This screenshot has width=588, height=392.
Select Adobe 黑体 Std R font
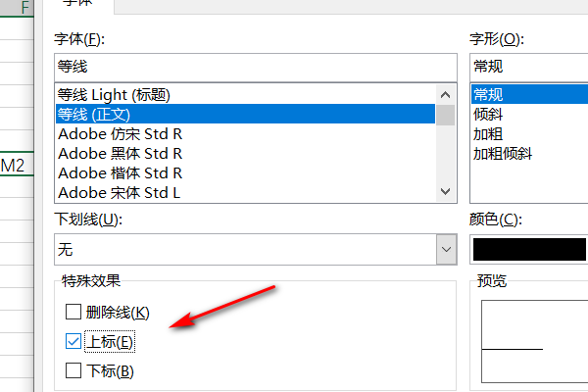246,154
